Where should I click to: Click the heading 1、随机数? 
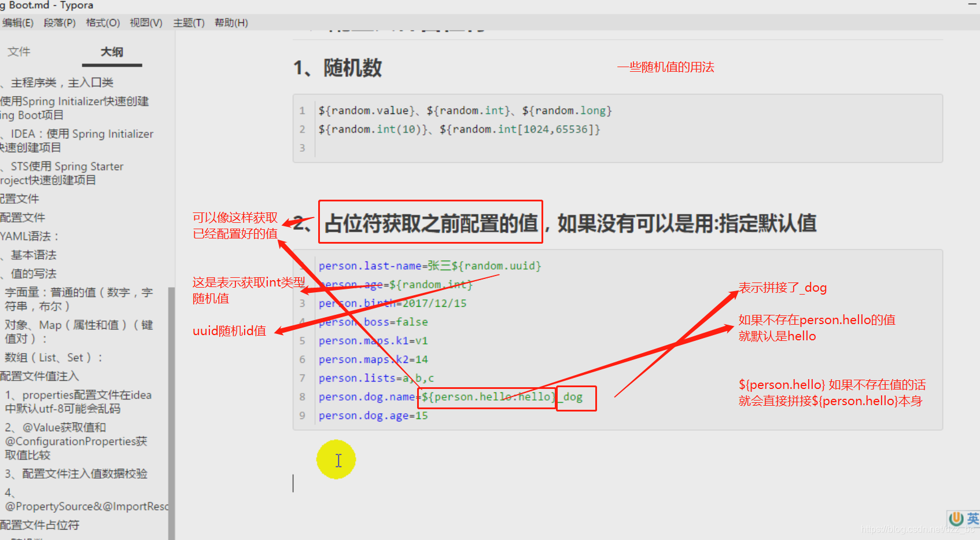338,68
